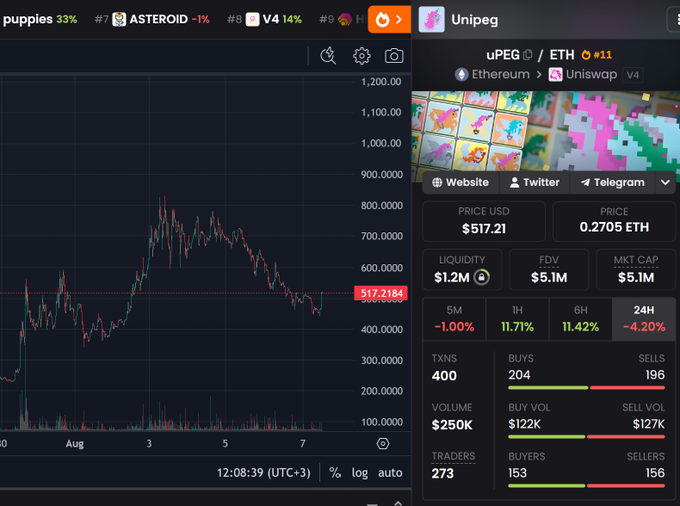The image size is (680, 506).
Task: Click the Ethereum chain icon
Action: 461,75
